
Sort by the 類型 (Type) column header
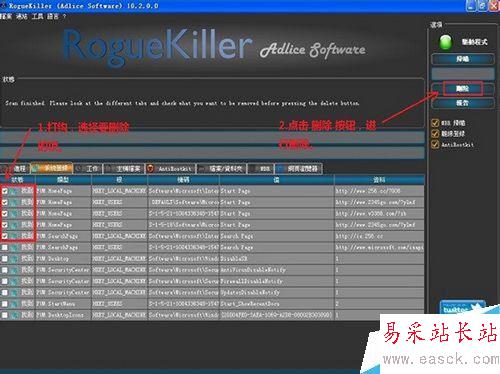point(63,180)
